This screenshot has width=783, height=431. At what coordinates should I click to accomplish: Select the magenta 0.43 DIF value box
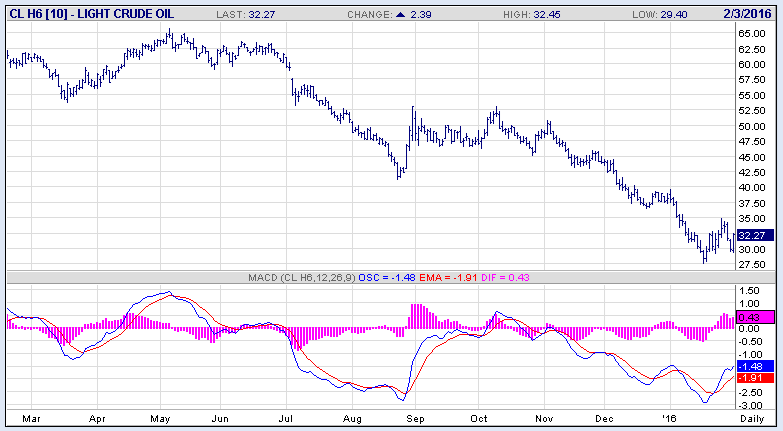click(x=751, y=317)
